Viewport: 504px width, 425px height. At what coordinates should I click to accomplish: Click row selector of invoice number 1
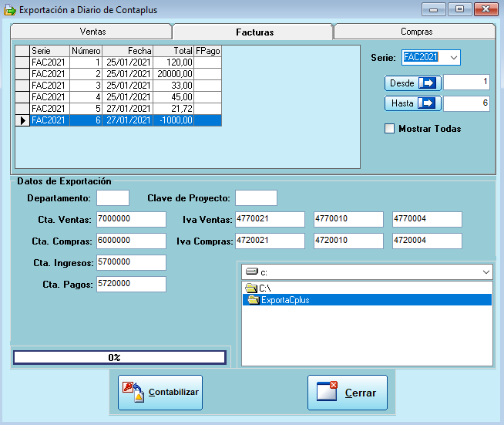[22, 62]
